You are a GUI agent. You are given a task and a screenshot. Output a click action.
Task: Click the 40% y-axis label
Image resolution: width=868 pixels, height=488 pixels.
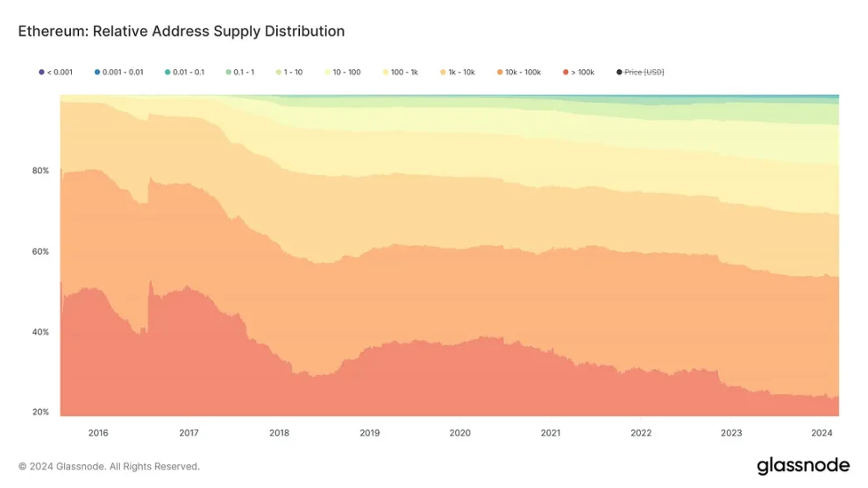40,332
